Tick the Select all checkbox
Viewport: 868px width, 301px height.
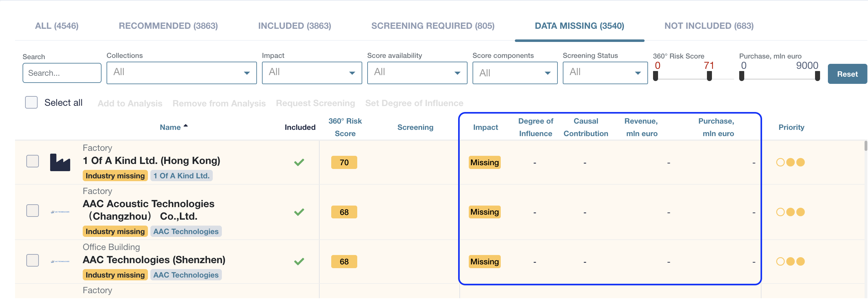tap(31, 103)
